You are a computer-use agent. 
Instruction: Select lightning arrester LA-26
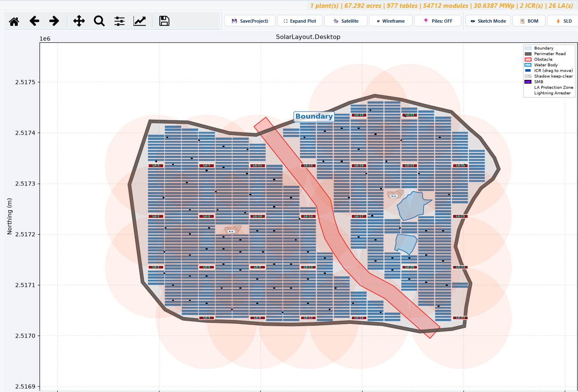pyautogui.click(x=460, y=166)
